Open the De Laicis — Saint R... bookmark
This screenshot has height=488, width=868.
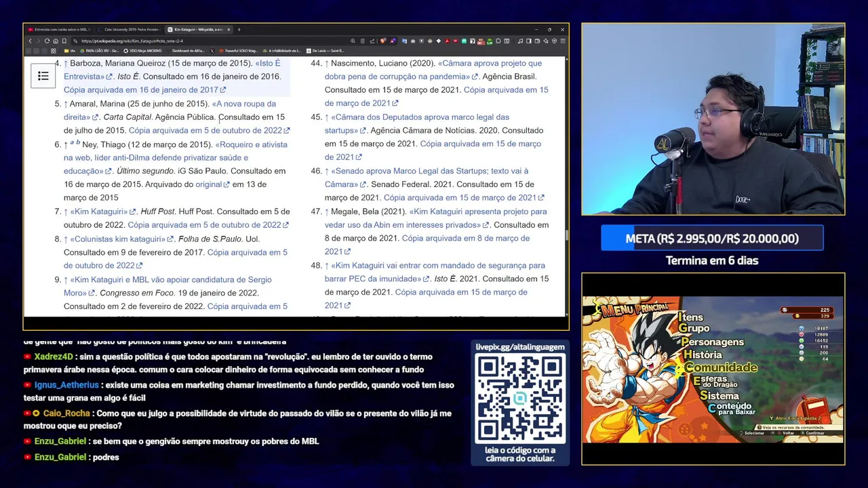point(325,51)
